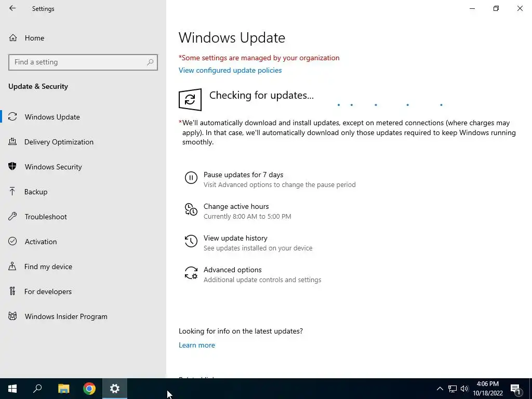Minimize the Settings window
The image size is (532, 399).
pos(472,8)
